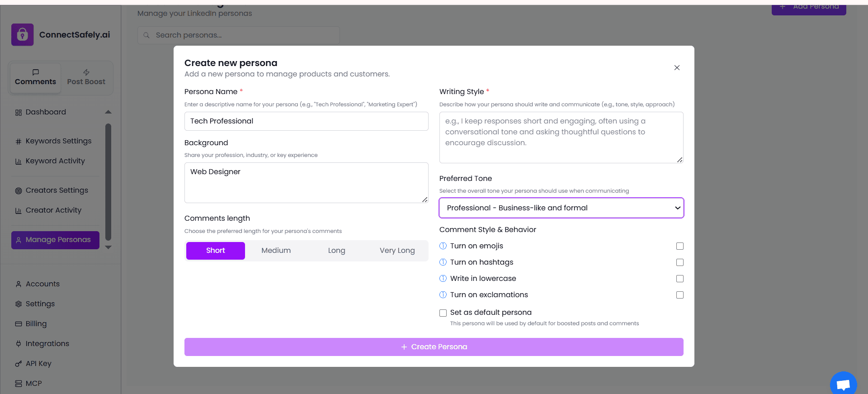The width and height of the screenshot is (868, 394).
Task: Click the Creator Activity bar-chart icon
Action: pyautogui.click(x=18, y=210)
